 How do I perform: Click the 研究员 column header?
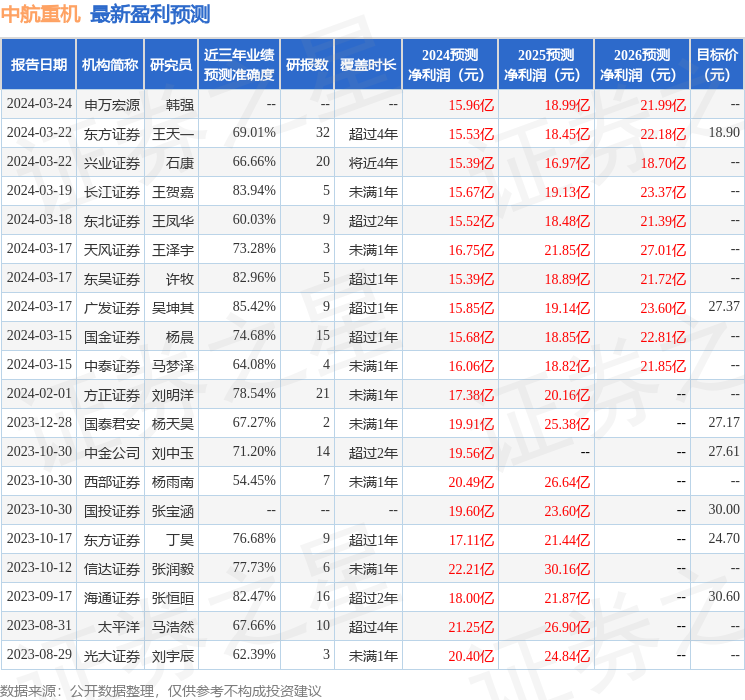point(170,65)
